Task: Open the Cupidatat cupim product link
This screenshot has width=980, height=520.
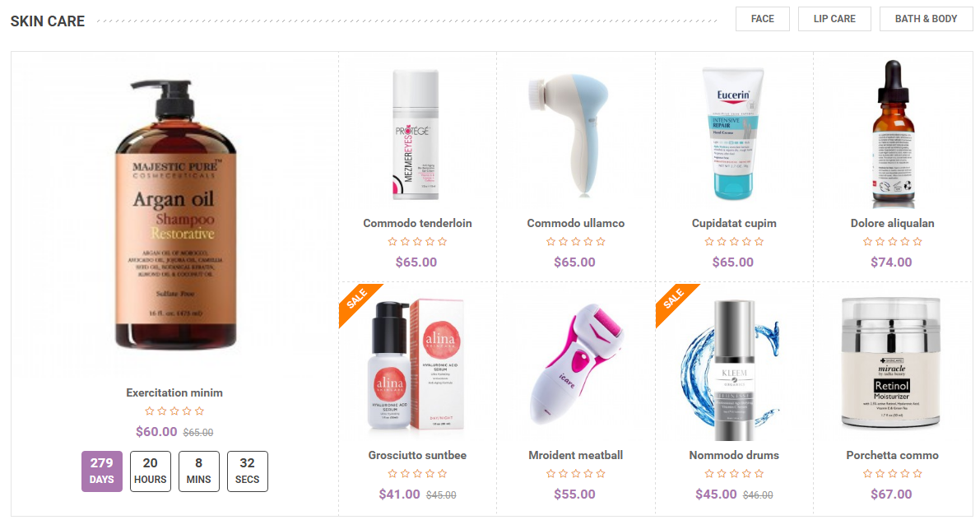Action: tap(734, 223)
